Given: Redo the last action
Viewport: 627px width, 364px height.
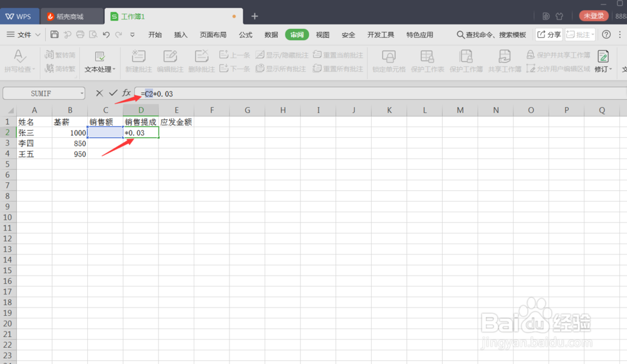Looking at the screenshot, I should pyautogui.click(x=119, y=34).
